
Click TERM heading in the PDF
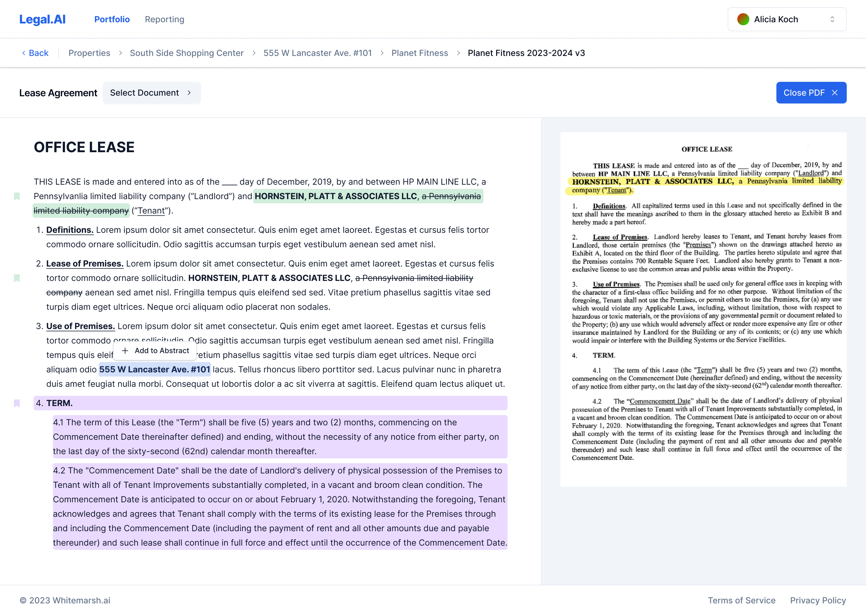point(604,356)
